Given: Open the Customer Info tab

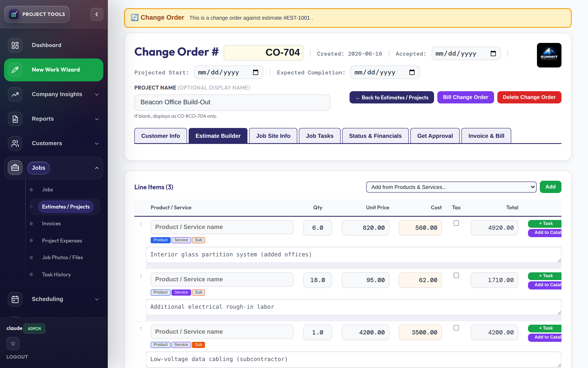Looking at the screenshot, I should 160,136.
